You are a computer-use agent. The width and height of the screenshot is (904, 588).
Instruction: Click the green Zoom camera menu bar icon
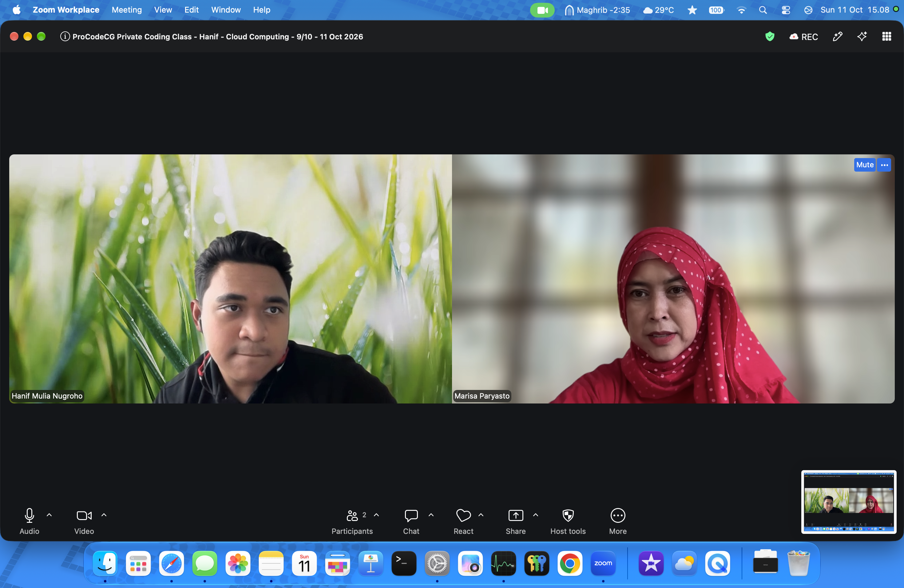[542, 10]
